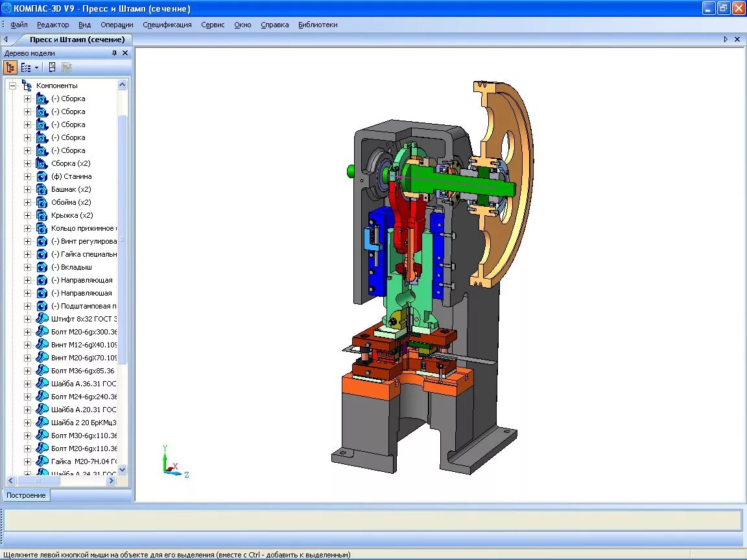
Task: Open the Спецификация menu
Action: click(x=167, y=25)
